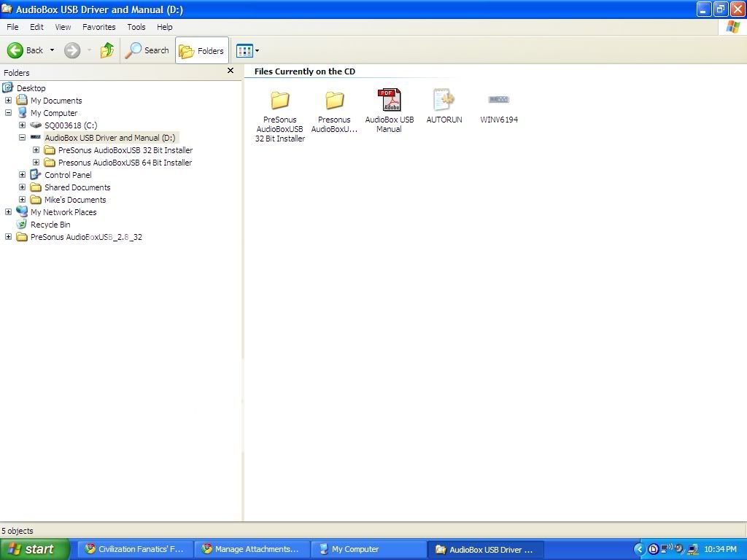
Task: Open the Help menu
Action: point(165,27)
